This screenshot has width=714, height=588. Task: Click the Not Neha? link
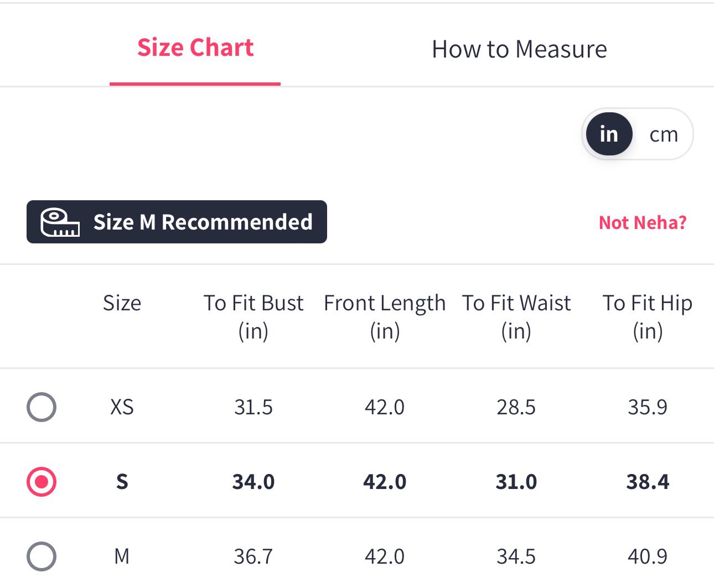click(x=643, y=222)
